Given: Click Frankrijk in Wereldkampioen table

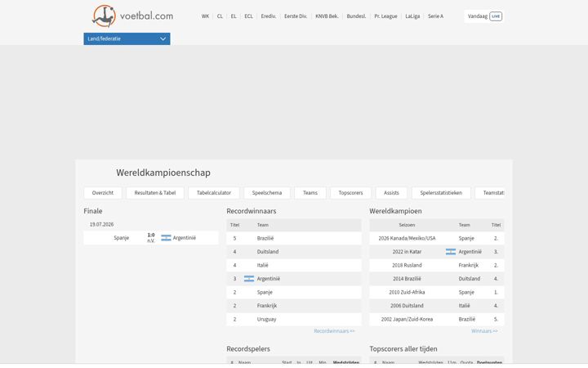Looking at the screenshot, I should click(x=469, y=265).
